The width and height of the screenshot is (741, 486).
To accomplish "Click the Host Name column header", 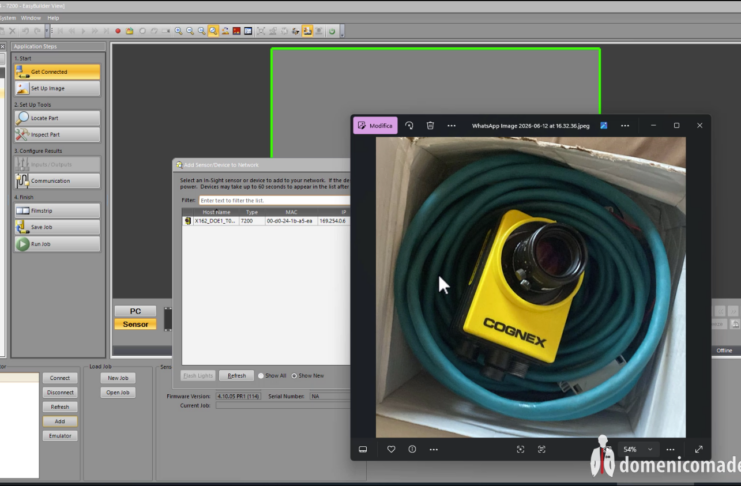I will coord(216,212).
